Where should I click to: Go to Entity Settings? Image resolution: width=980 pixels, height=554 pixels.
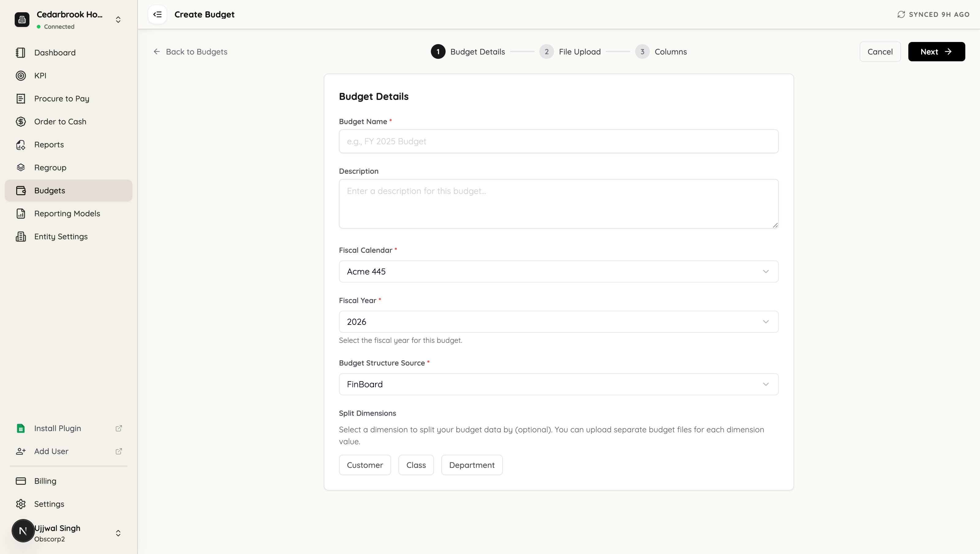pyautogui.click(x=69, y=237)
